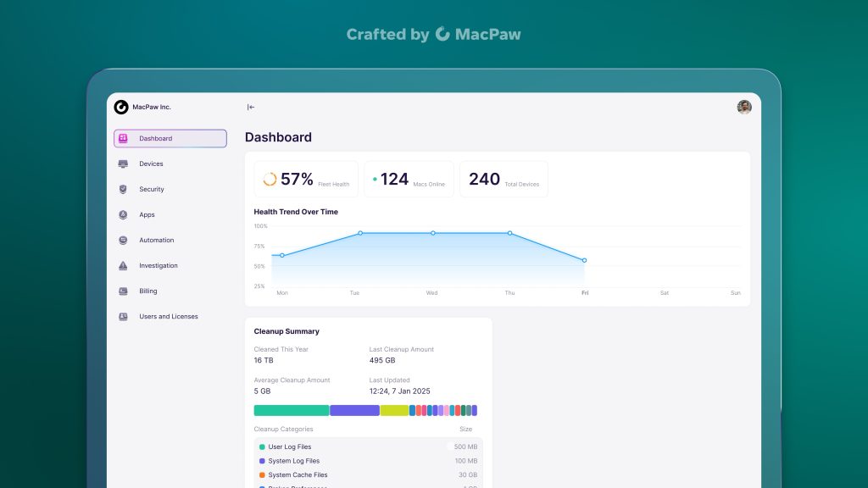868x488 pixels.
Task: Open the Investigation menu item
Action: point(159,265)
